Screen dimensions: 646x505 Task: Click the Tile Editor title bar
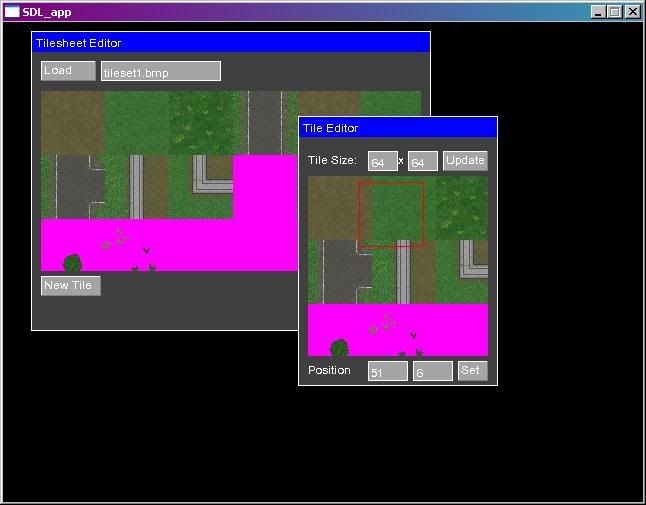point(397,128)
